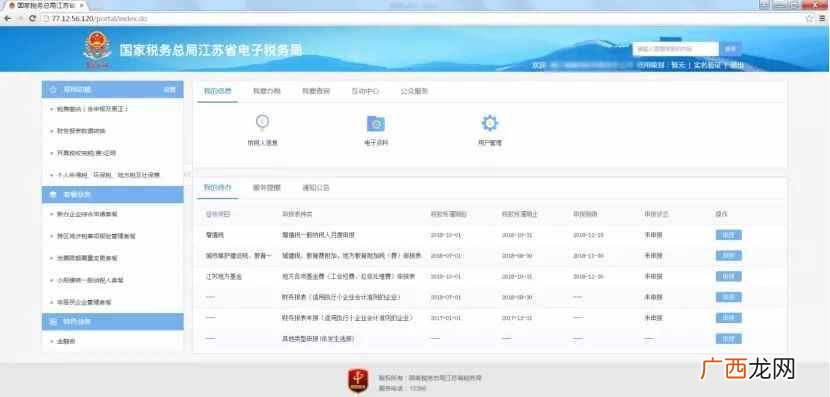
Task: Switch to the 我要查询 tab
Action: 316,91
